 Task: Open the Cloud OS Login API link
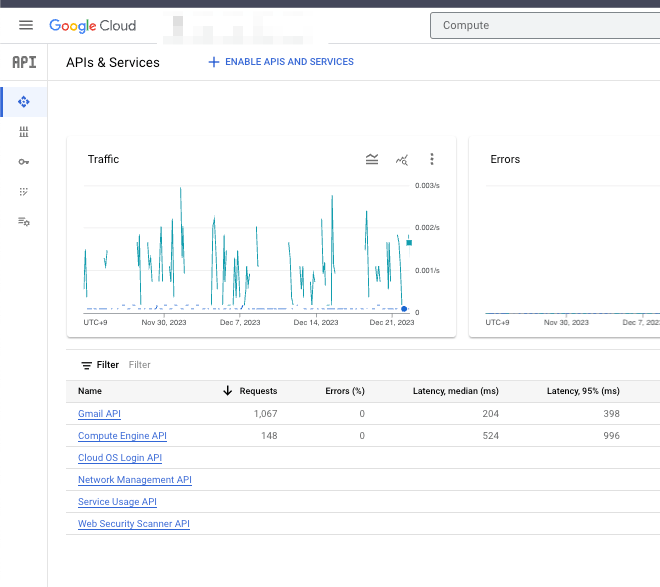[x=120, y=458]
